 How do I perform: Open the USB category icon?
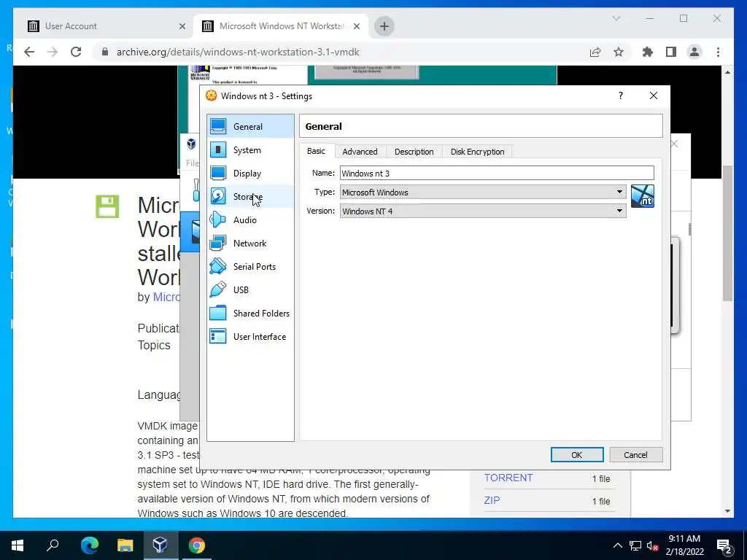[218, 289]
